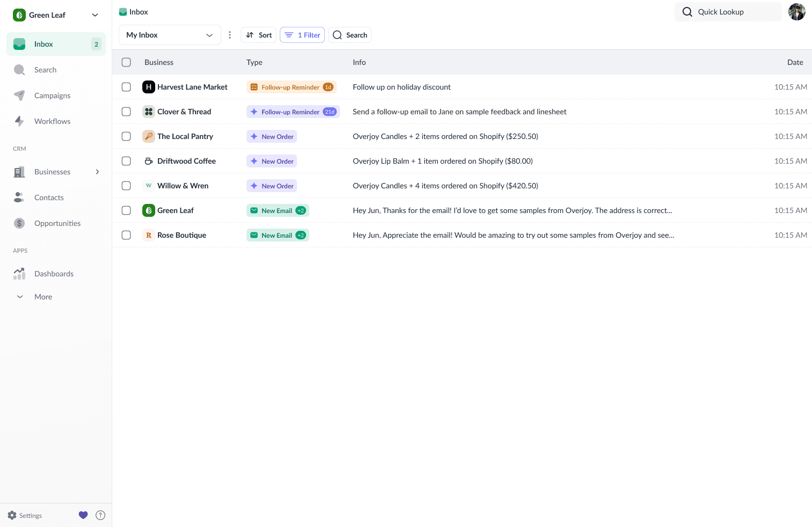Click the Harvest Lane Market H logo
The image size is (812, 527).
click(149, 87)
